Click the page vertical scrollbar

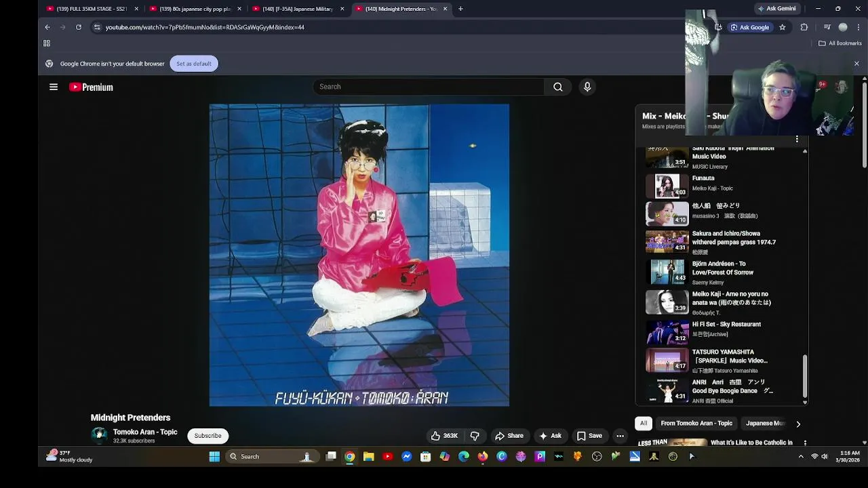pos(865,125)
